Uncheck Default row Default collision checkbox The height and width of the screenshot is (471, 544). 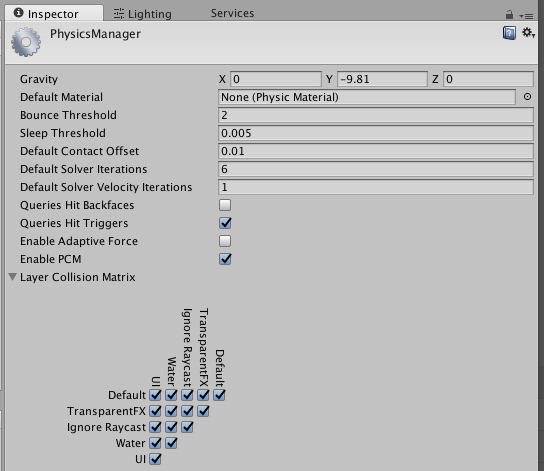[219, 395]
